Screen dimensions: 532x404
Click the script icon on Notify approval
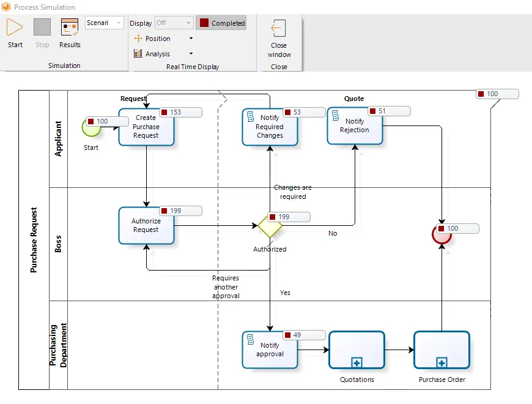(x=250, y=340)
